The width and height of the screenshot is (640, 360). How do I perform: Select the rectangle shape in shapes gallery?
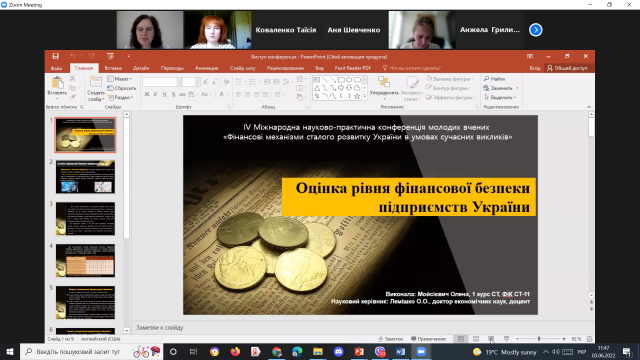pos(341,80)
